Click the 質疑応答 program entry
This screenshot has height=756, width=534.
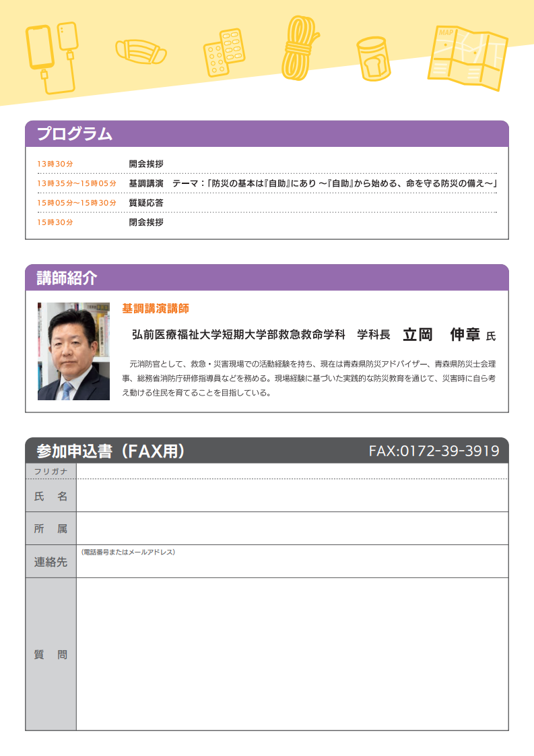pos(146,203)
